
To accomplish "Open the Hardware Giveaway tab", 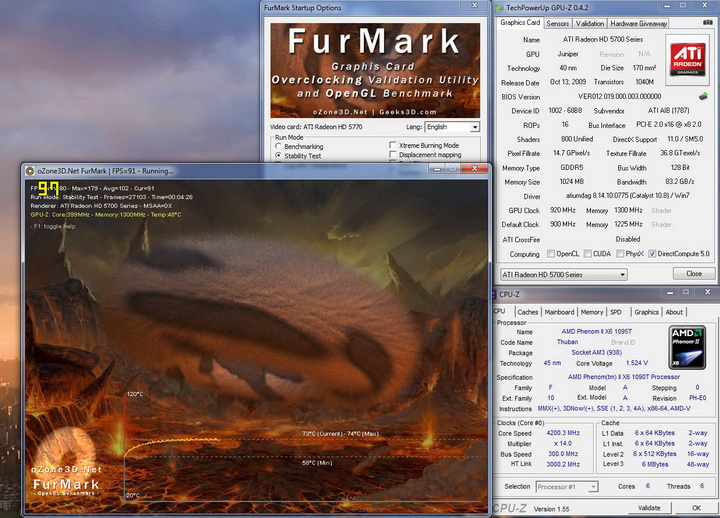I will pos(639,23).
